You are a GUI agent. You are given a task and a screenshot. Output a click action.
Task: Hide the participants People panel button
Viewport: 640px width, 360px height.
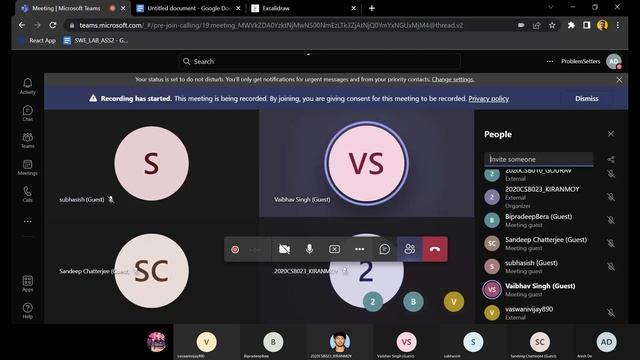tap(409, 249)
